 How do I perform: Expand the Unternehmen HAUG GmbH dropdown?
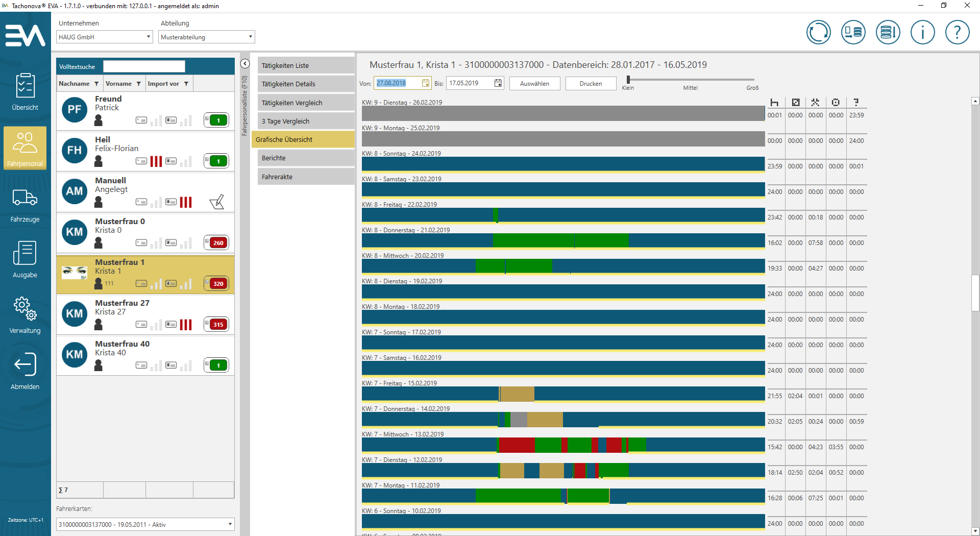(x=148, y=37)
